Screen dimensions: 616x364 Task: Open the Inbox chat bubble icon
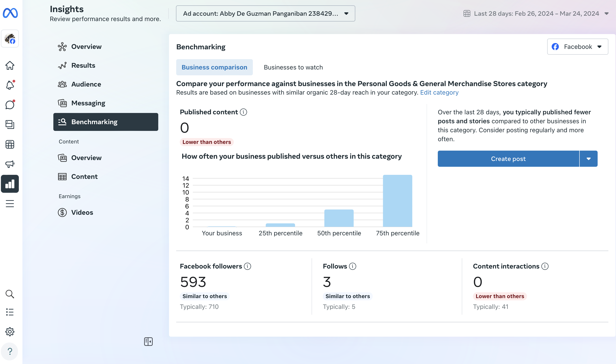pos(10,105)
